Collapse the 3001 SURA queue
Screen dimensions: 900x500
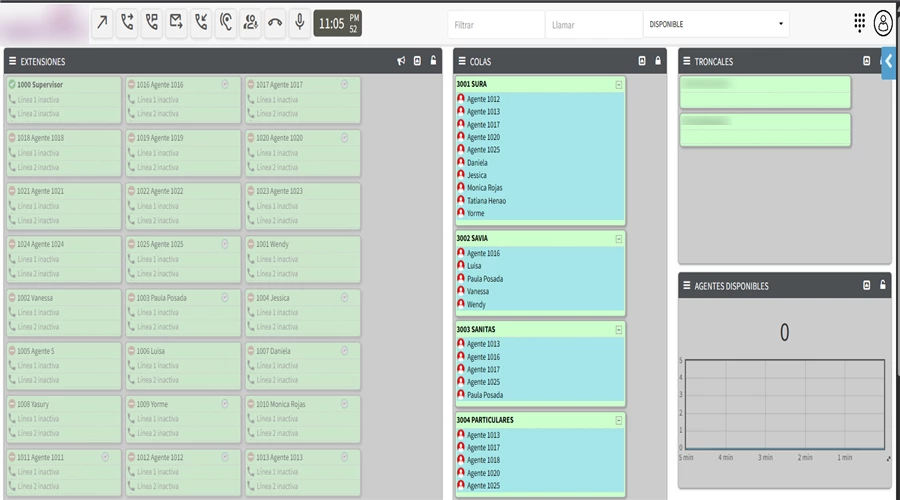click(619, 85)
